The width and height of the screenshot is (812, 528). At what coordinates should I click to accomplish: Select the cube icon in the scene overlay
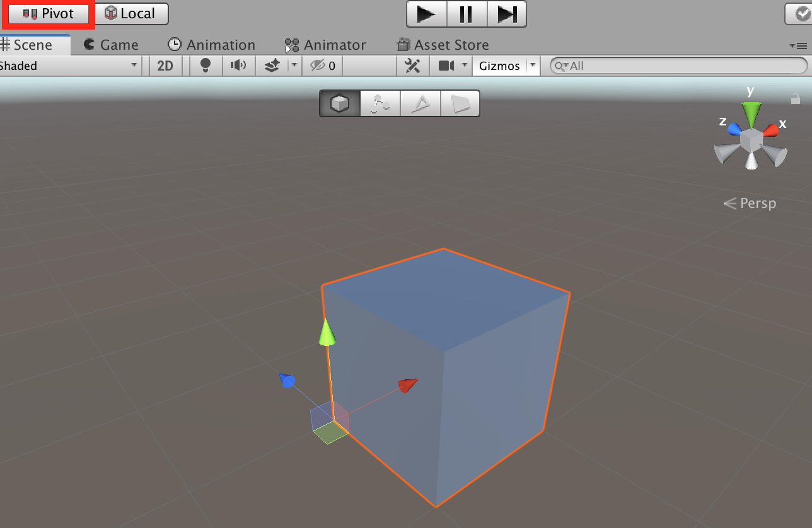[x=340, y=103]
